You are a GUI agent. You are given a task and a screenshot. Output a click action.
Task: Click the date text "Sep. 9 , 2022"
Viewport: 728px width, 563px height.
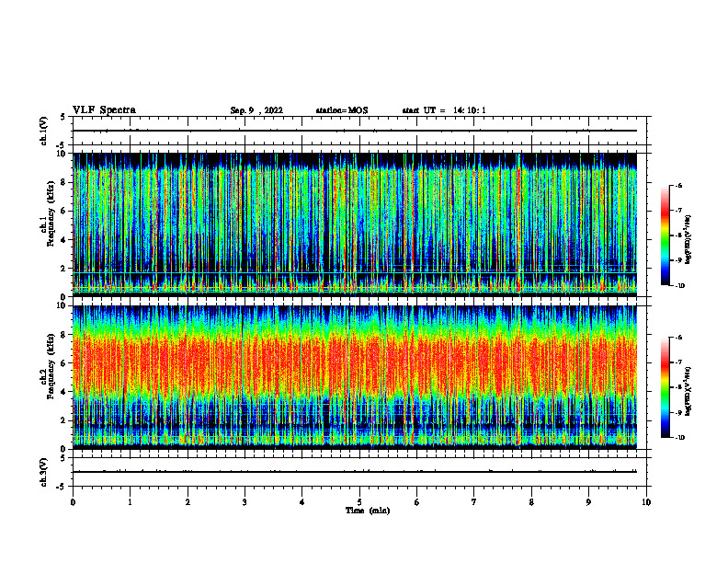(x=256, y=110)
